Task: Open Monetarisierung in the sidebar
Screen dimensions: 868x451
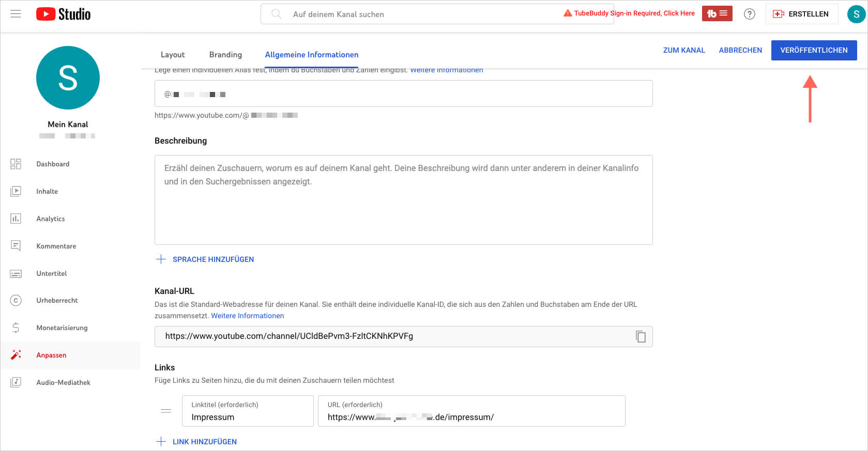Action: tap(62, 328)
